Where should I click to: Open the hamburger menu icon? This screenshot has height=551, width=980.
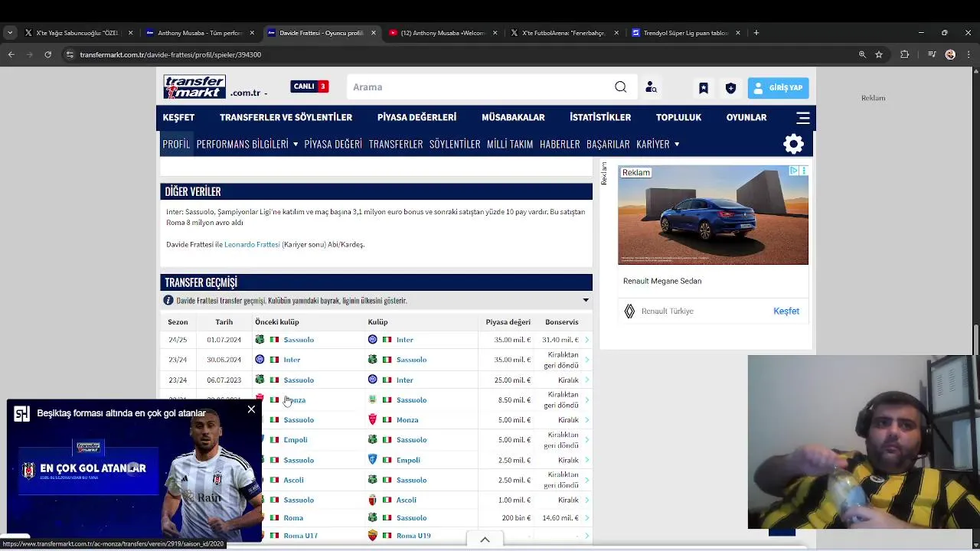click(803, 118)
